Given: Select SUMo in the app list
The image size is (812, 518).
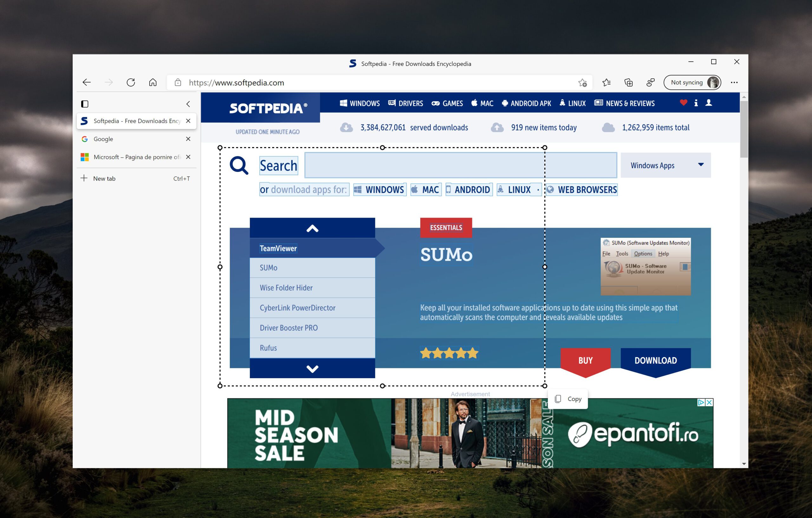Looking at the screenshot, I should (312, 268).
